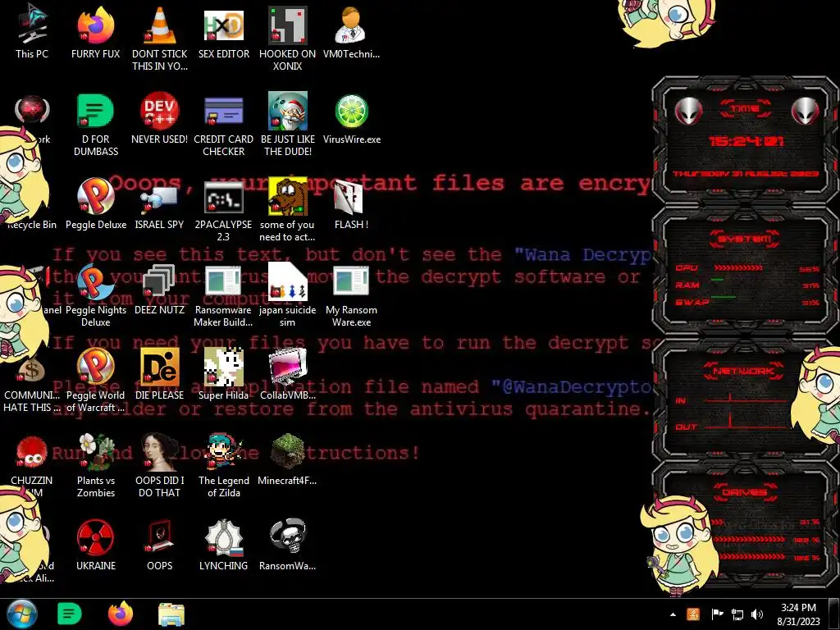Select the OOPS DID I DO THAT portrait icon
Viewport: 840px width, 630px height.
click(x=160, y=465)
